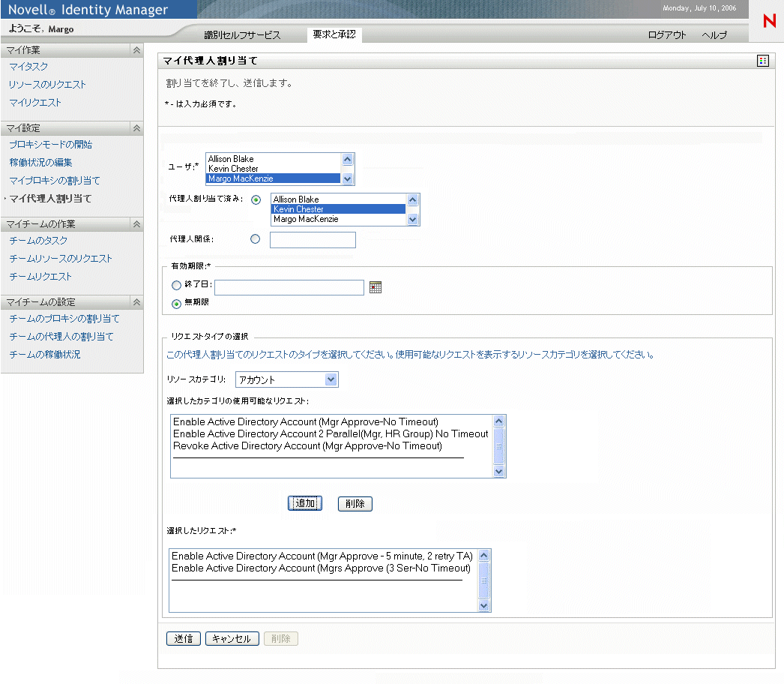This screenshot has height=684, width=784.
Task: Select Enable Active Directory Account 2 Parallel request
Action: [331, 433]
